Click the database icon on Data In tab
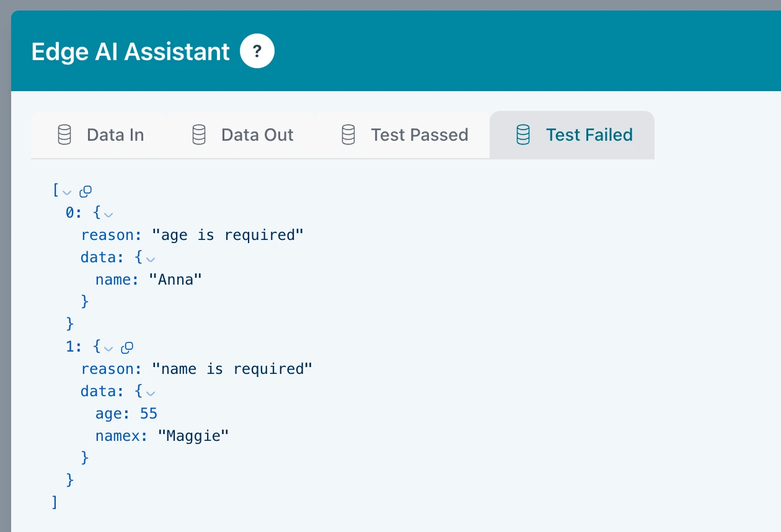Screen dimensions: 781x532 point(64,135)
